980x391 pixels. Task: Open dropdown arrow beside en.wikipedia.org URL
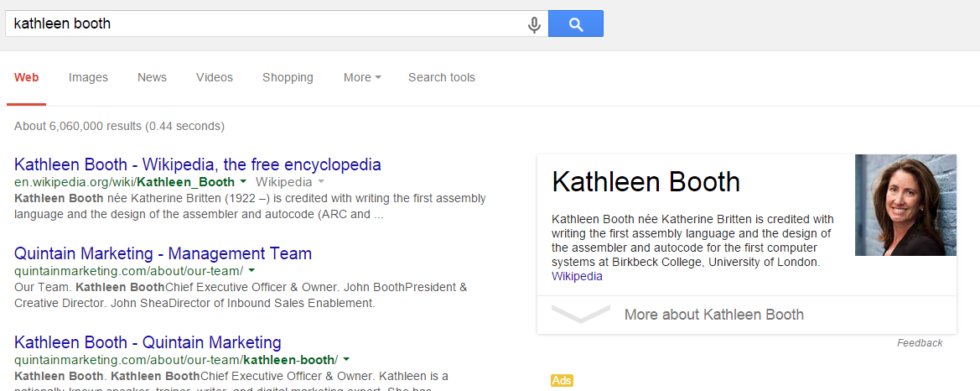[x=243, y=182]
